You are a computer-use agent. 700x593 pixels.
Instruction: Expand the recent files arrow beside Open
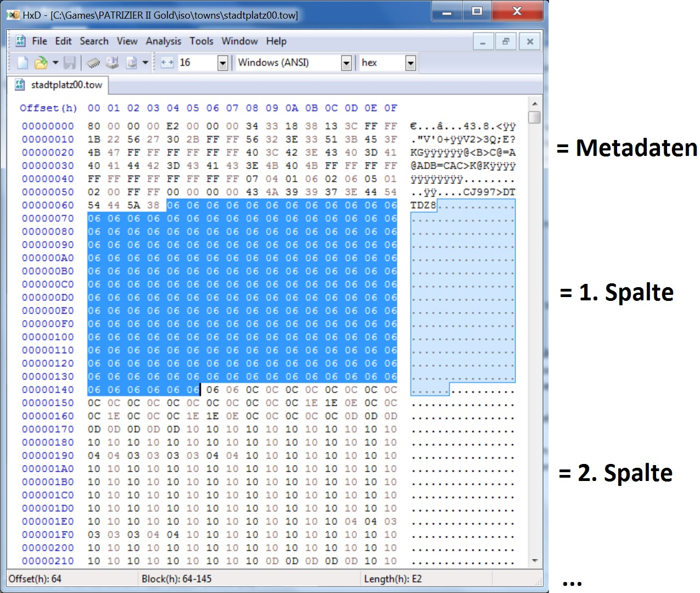click(55, 63)
